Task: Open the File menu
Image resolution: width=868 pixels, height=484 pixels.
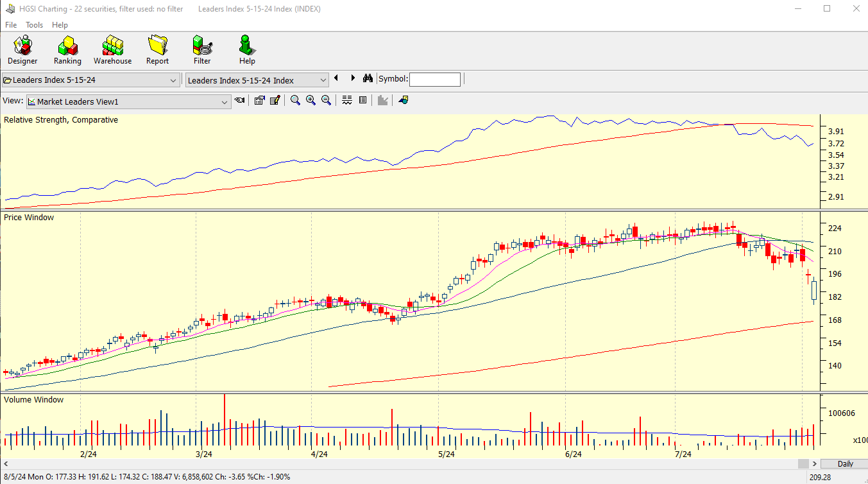Action: [11, 25]
